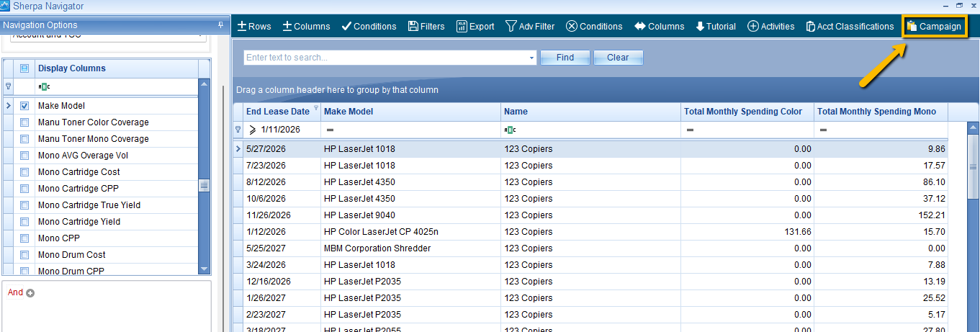Pin the Navigation Options panel
This screenshot has width=980, height=332.
pos(220,25)
